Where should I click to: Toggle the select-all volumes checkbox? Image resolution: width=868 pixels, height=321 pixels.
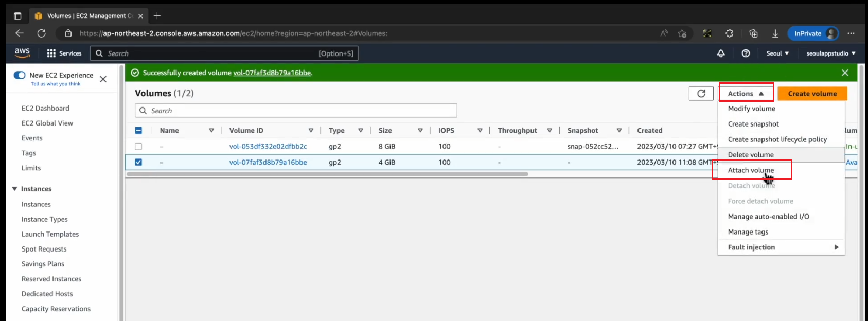pos(138,131)
